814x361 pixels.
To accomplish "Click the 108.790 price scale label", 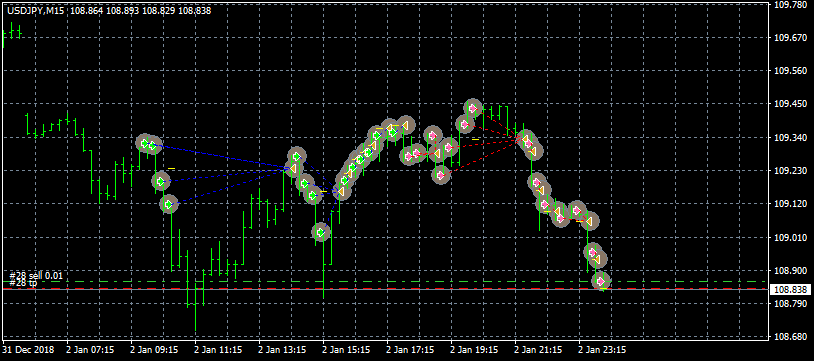I will coord(790,304).
